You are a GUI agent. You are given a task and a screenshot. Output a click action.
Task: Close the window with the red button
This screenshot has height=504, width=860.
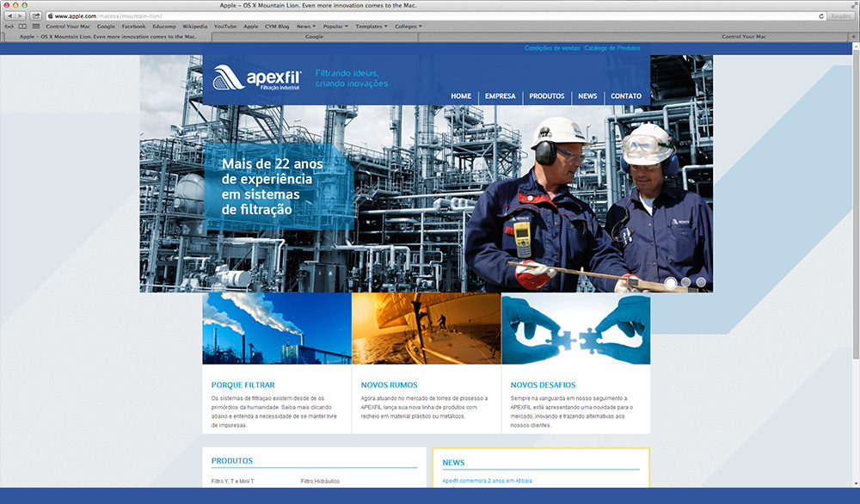pyautogui.click(x=7, y=5)
